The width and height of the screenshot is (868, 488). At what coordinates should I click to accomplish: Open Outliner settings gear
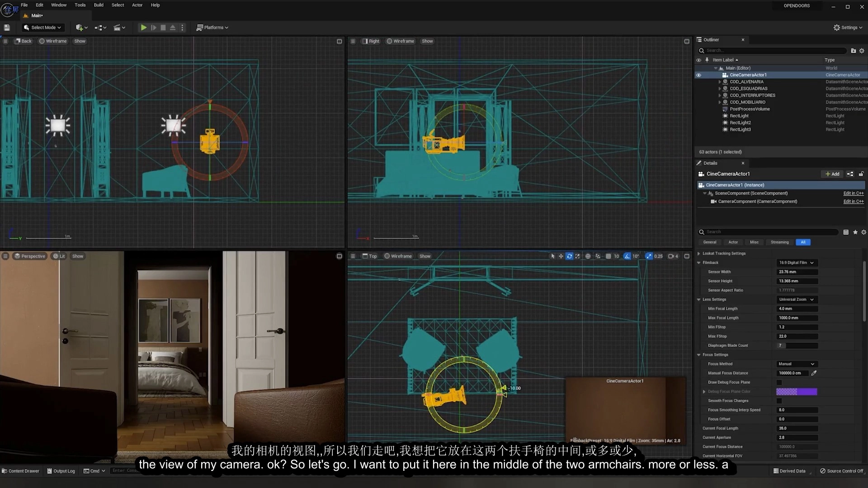point(862,51)
